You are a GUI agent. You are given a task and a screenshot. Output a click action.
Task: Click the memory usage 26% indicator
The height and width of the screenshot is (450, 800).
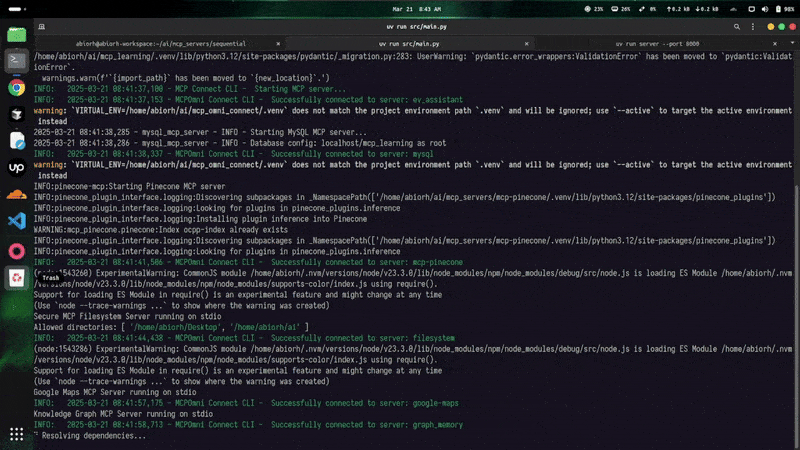[x=621, y=8]
